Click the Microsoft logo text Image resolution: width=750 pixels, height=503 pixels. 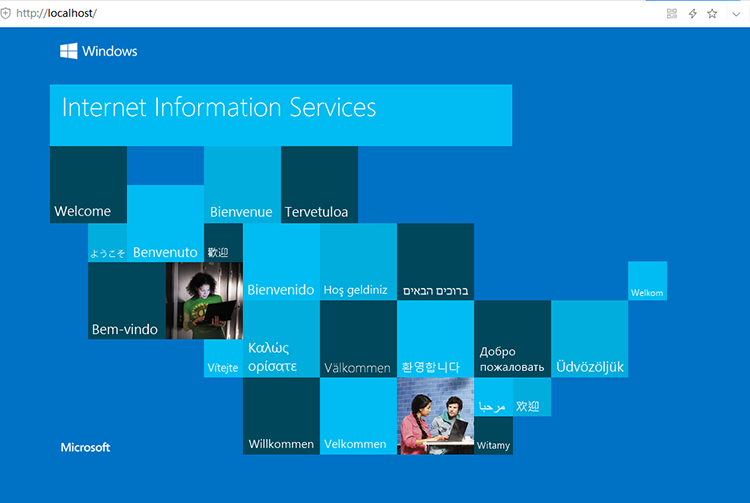coord(85,448)
